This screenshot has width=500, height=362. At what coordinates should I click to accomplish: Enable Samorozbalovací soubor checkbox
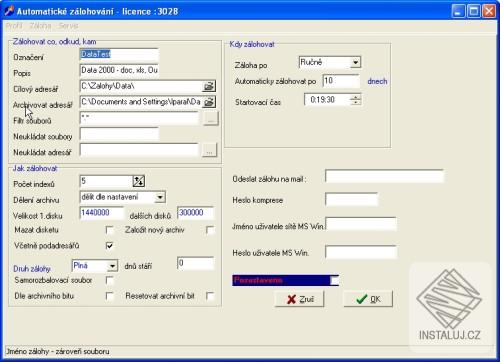coord(109,280)
